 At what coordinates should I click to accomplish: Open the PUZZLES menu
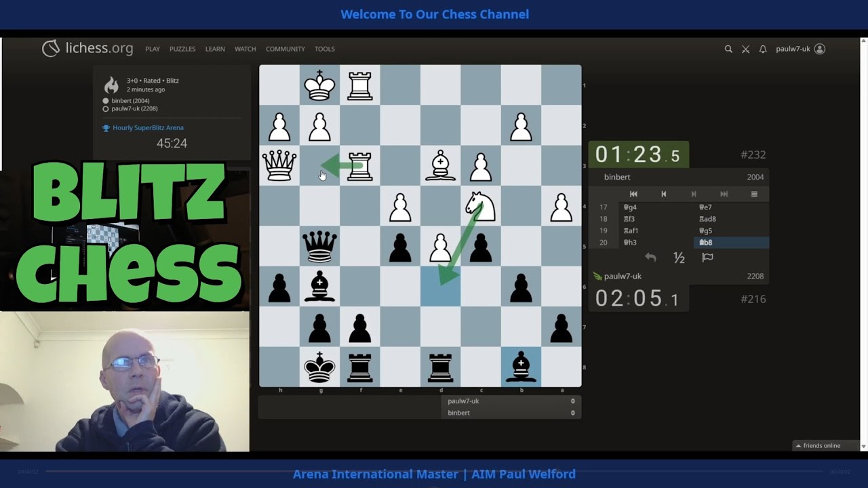point(182,49)
